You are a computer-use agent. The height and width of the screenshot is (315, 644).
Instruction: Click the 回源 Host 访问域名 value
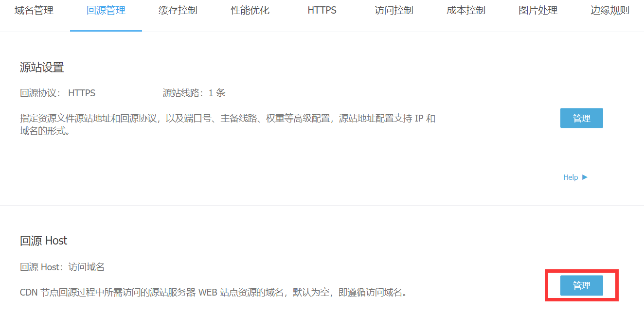[x=86, y=267]
